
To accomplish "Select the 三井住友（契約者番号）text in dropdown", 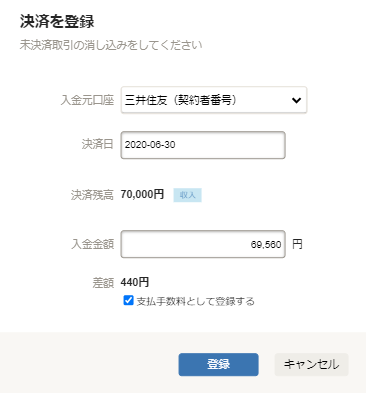I will [x=181, y=100].
